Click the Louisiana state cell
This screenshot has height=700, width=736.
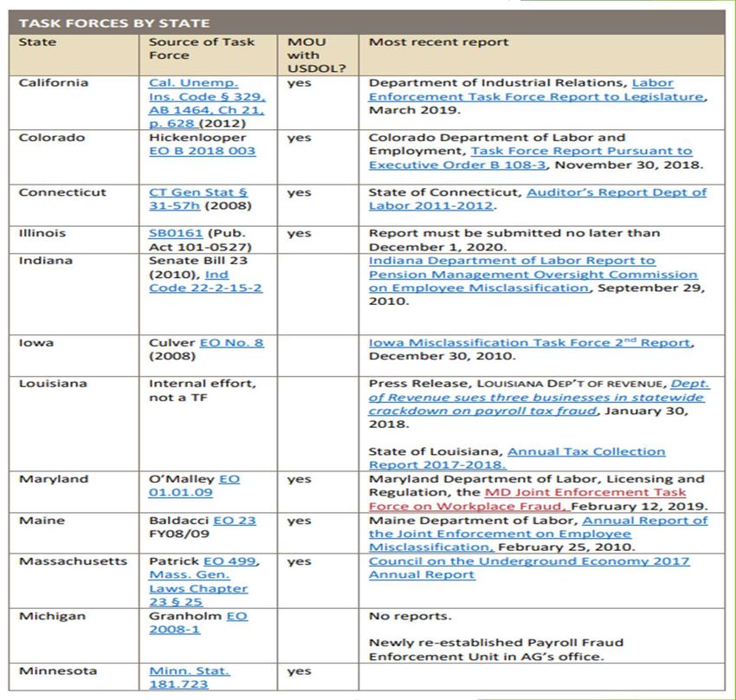[x=74, y=424]
